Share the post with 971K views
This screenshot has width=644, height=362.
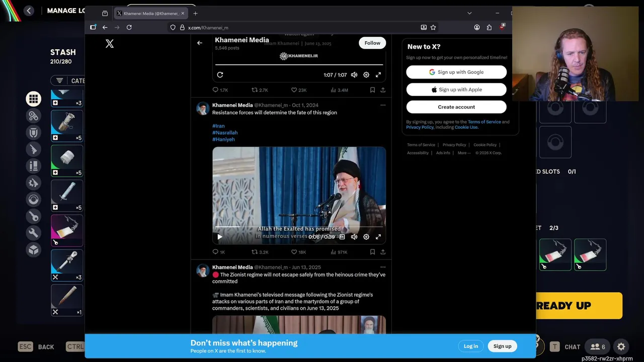(383, 252)
